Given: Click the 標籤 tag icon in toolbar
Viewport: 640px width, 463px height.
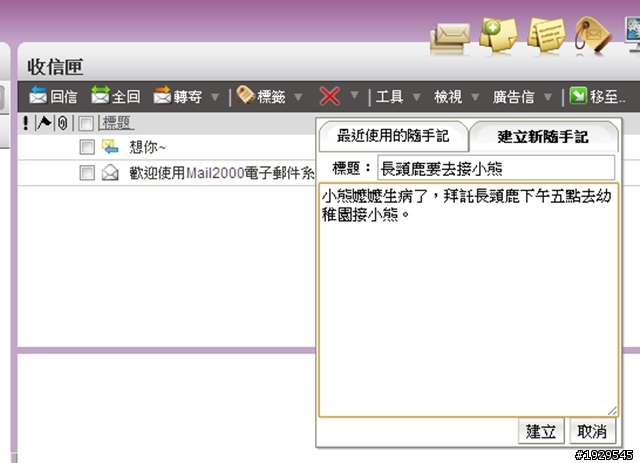Looking at the screenshot, I should click(x=245, y=96).
